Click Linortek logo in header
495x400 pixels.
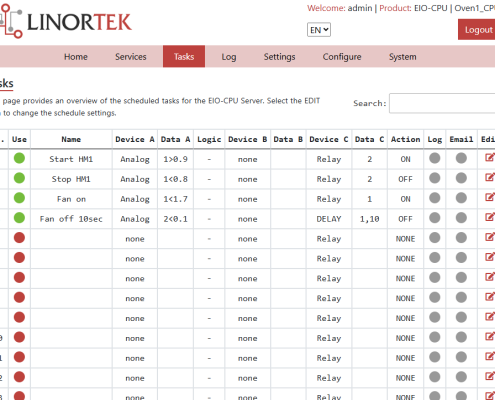pyautogui.click(x=66, y=21)
